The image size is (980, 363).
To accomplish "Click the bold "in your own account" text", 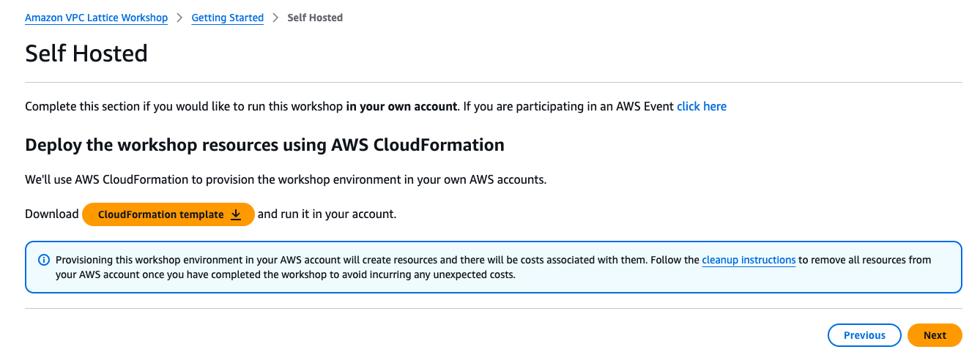I will (401, 107).
